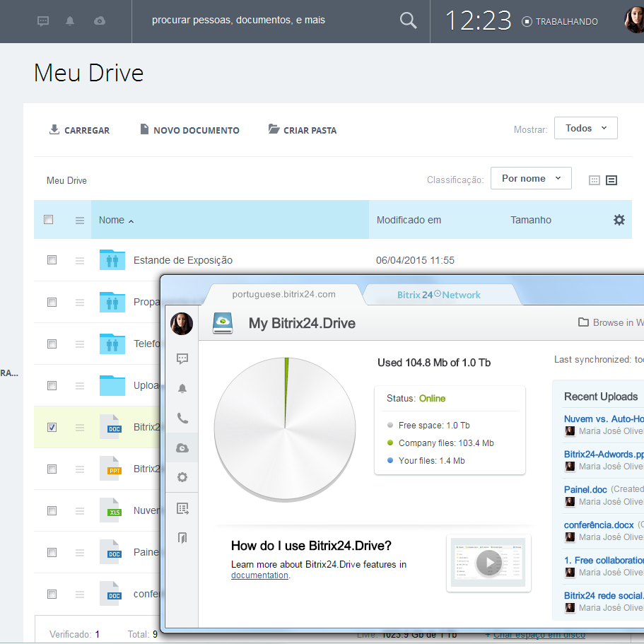Open the Por nome sorting dropdown
The height and width of the screenshot is (644, 644).
531,178
